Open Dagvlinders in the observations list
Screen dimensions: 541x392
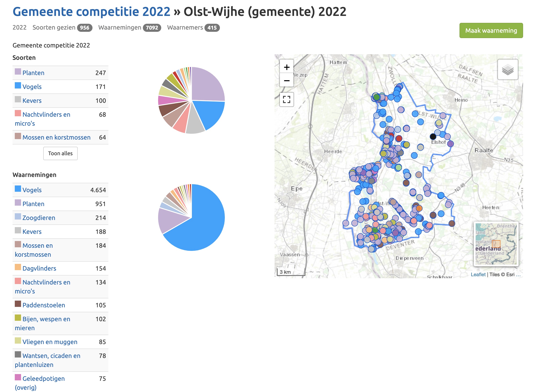point(39,268)
